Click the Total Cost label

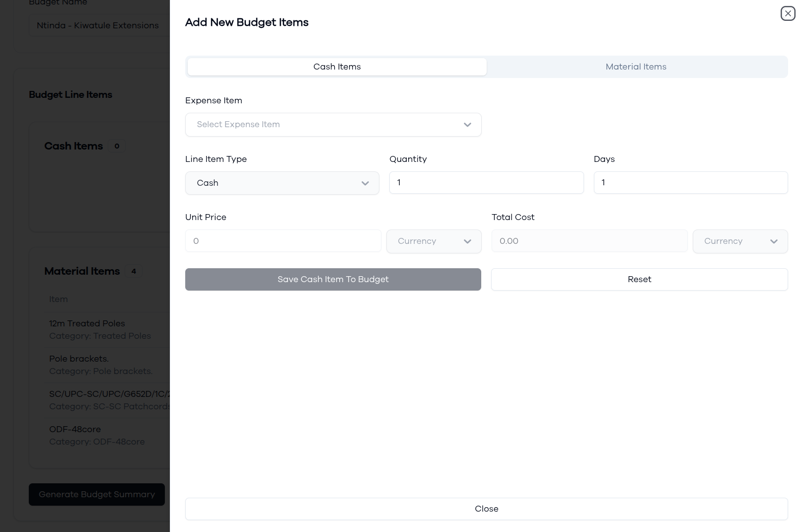pyautogui.click(x=513, y=217)
